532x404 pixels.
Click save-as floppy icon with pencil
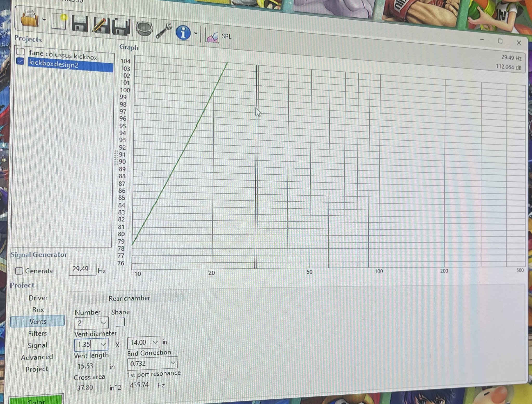pos(102,25)
